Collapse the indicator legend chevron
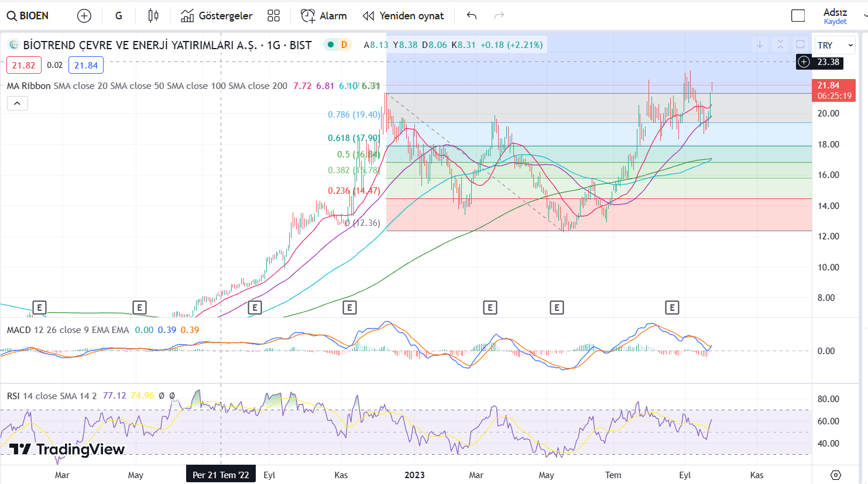The height and width of the screenshot is (484, 868). [x=18, y=104]
